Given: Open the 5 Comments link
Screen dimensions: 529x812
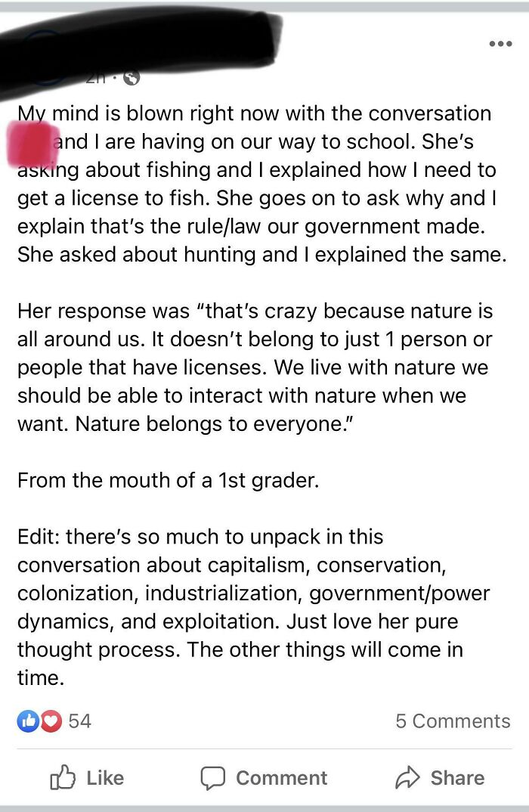Looking at the screenshot, I should [x=452, y=721].
